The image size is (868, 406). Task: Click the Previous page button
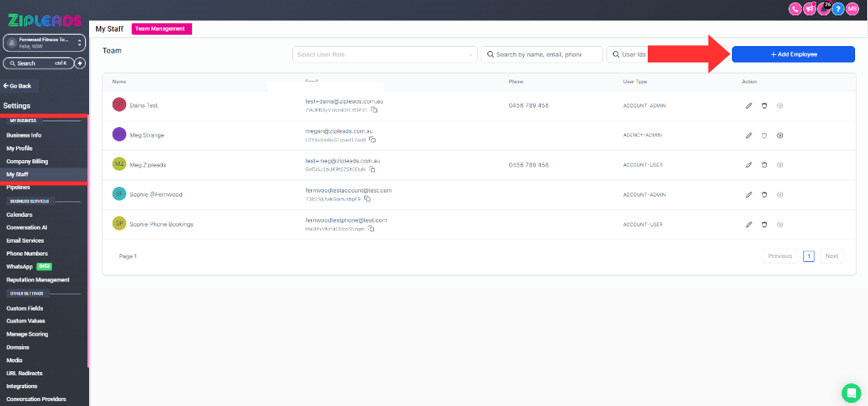pos(780,256)
